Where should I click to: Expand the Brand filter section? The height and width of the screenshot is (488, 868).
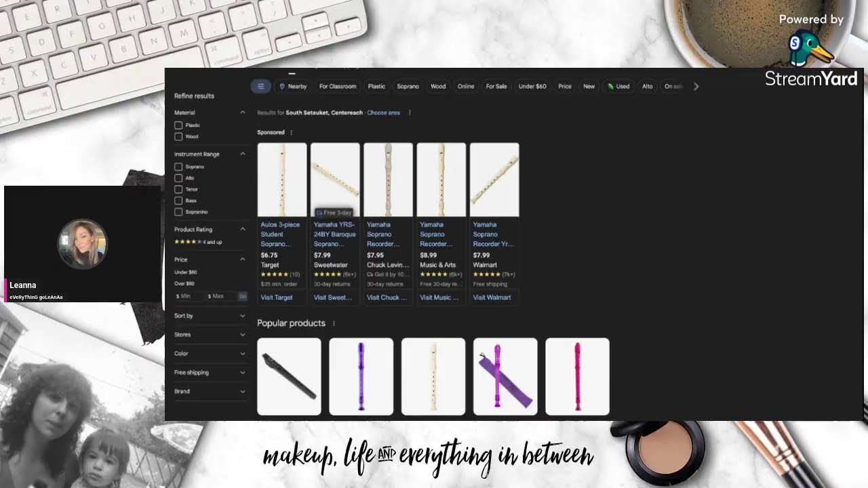point(242,392)
